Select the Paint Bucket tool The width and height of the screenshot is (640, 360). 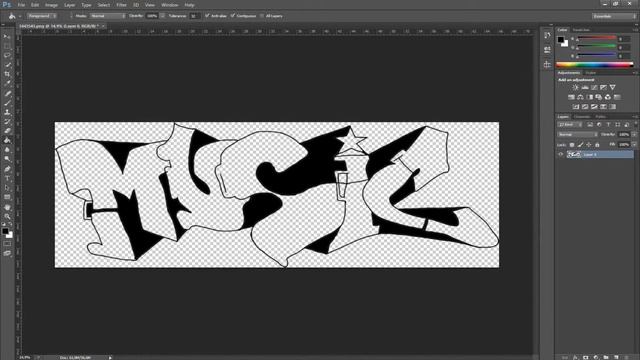[7, 140]
